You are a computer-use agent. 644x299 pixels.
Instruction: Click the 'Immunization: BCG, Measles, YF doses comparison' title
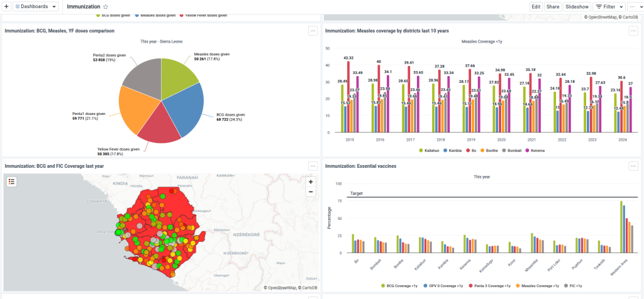coord(60,31)
